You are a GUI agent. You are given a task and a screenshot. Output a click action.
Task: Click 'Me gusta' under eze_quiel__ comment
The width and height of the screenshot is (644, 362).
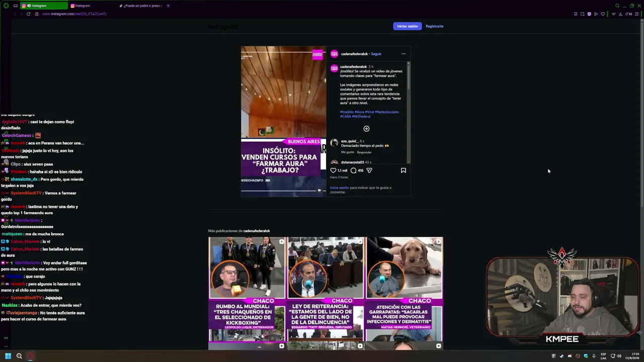coord(348,152)
